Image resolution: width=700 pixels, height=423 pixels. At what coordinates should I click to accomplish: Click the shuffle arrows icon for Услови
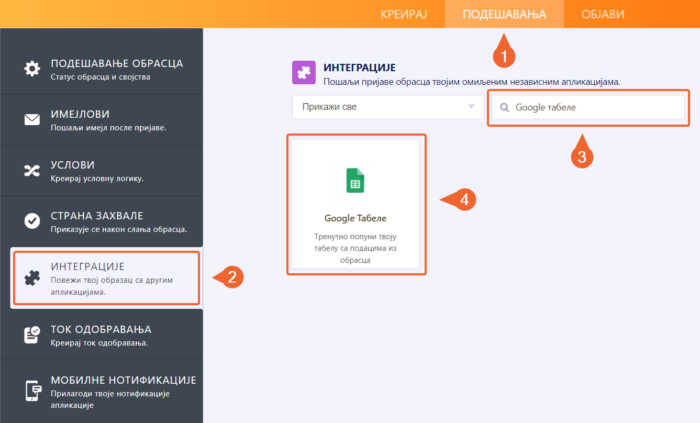click(32, 170)
